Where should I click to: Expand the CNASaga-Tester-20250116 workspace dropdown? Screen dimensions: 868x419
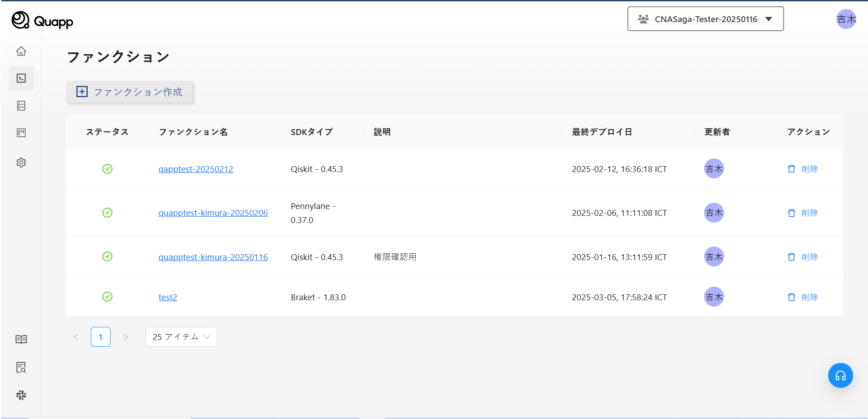[705, 19]
